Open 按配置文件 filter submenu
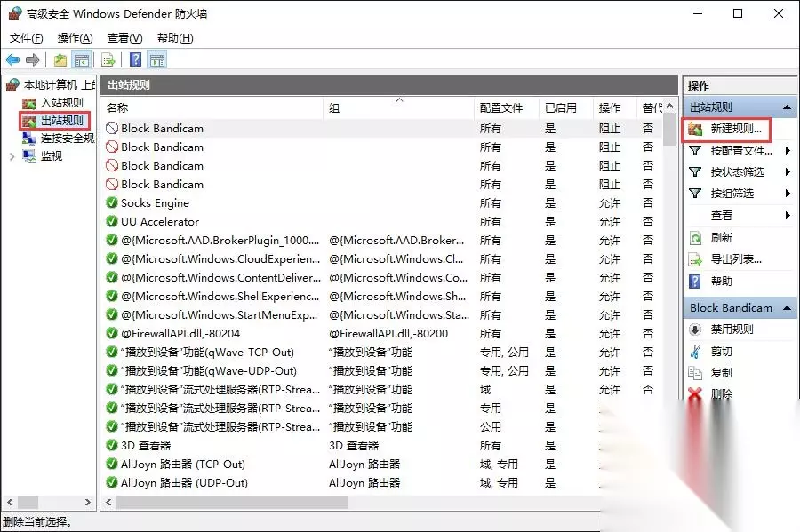 pos(741,151)
